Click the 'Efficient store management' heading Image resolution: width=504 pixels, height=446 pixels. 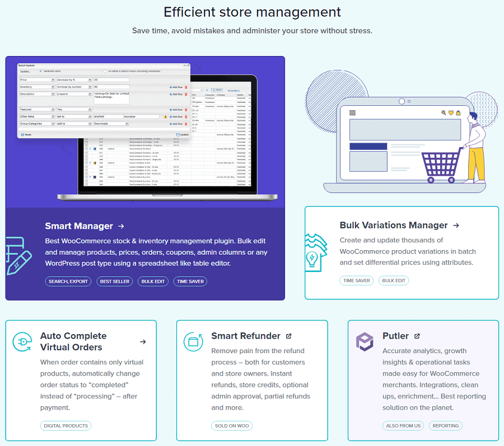click(x=252, y=12)
